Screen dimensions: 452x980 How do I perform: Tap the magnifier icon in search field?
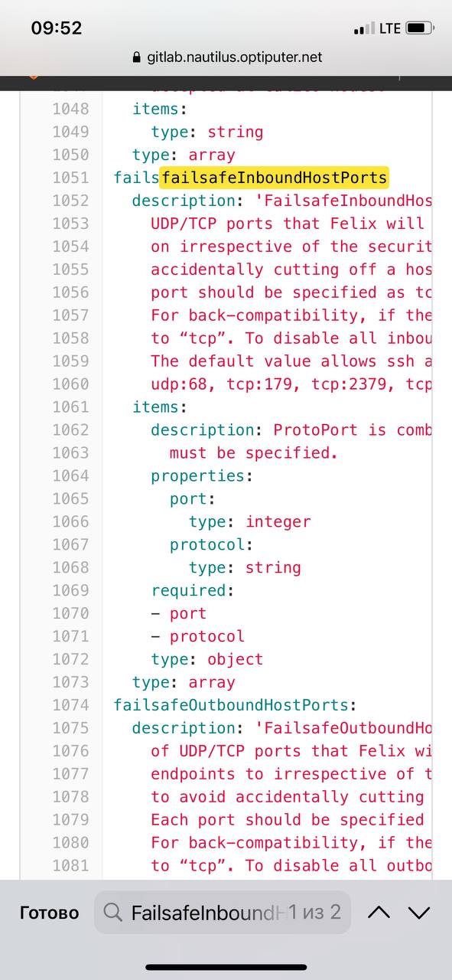coord(112,913)
